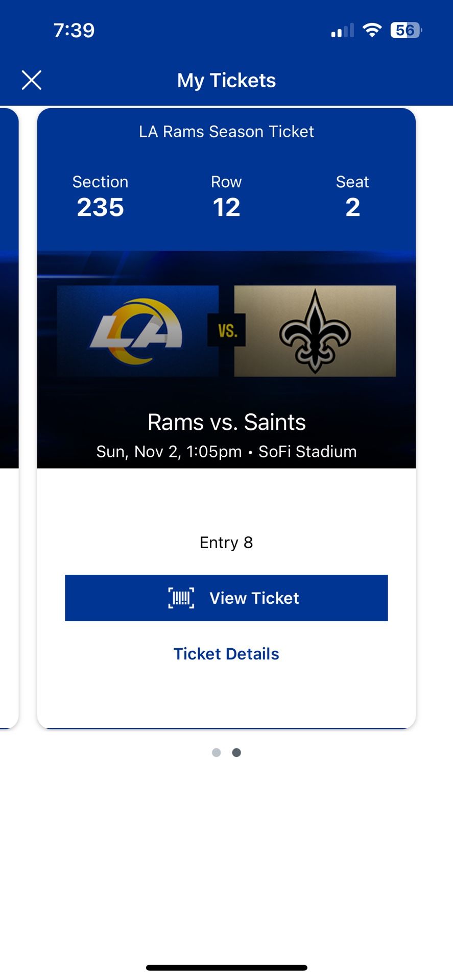Tap Entry 8 text

[x=226, y=543]
